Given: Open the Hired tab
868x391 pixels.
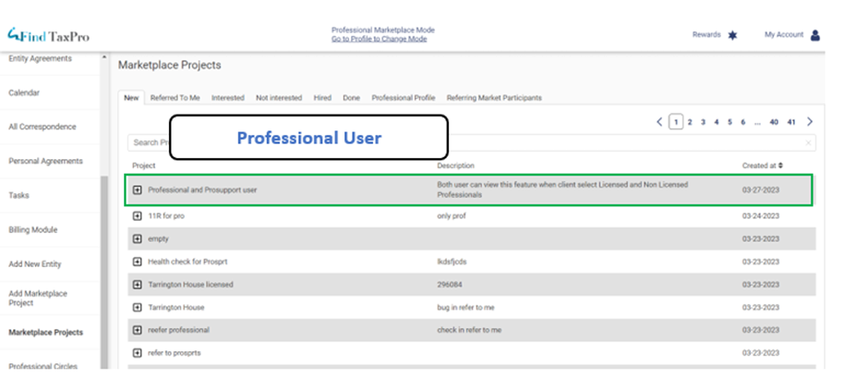Looking at the screenshot, I should (322, 97).
